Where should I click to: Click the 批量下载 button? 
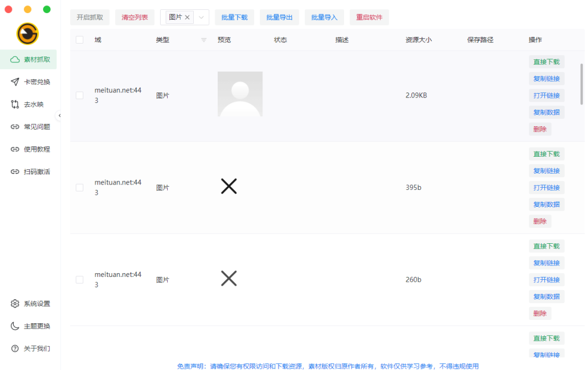tap(234, 17)
